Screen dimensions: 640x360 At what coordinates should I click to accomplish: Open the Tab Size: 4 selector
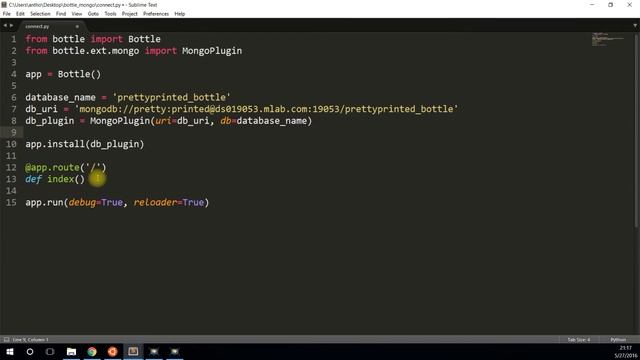[x=578, y=340]
